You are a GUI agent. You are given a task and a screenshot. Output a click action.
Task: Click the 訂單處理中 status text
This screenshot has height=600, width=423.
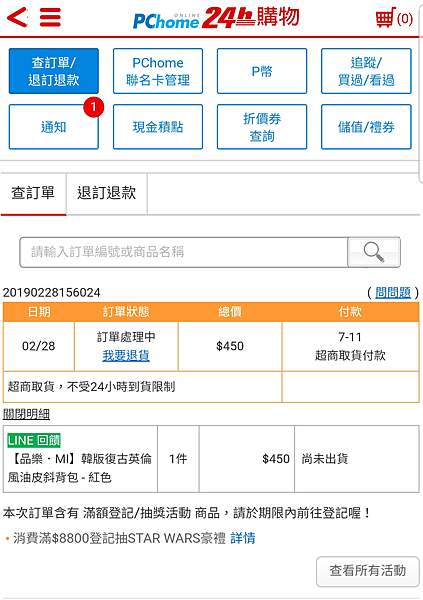point(126,337)
